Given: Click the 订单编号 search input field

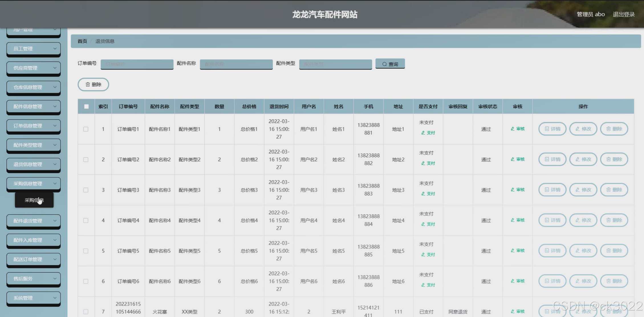Looking at the screenshot, I should pyautogui.click(x=137, y=64).
